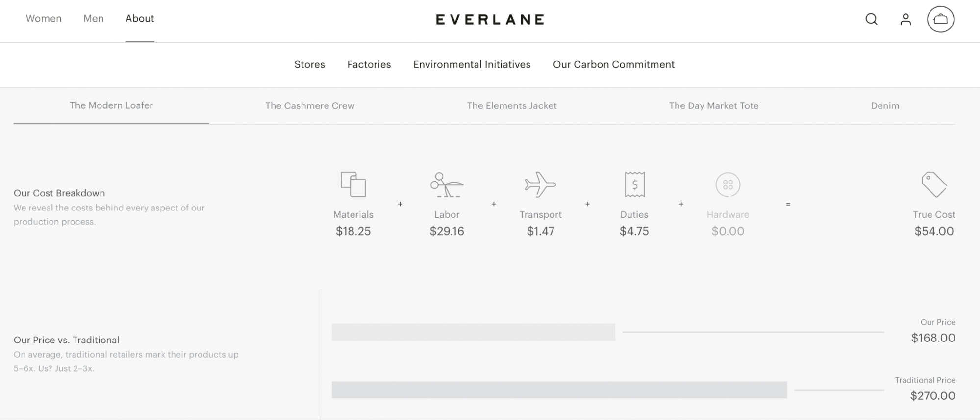This screenshot has width=980, height=420.
Task: Click the $29.16 labor cost
Action: (x=447, y=231)
